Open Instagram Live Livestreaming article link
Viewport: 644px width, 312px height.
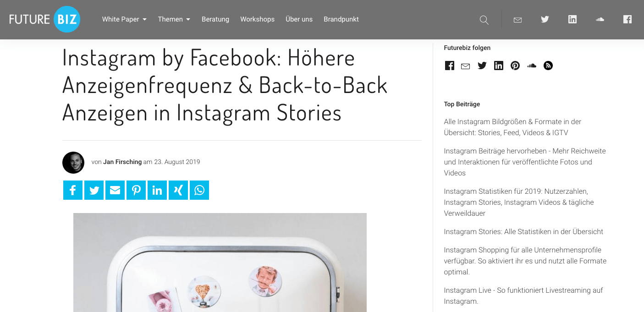click(523, 296)
